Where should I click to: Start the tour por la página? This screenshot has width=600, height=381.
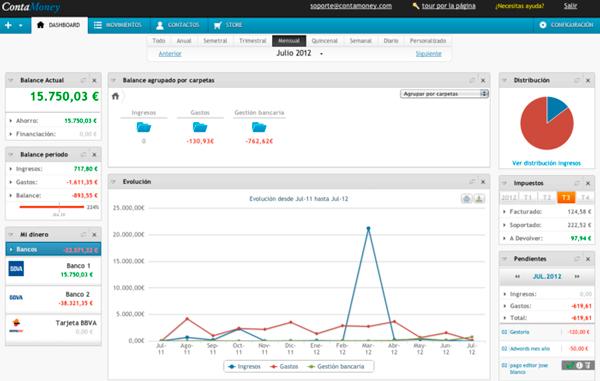(x=448, y=6)
